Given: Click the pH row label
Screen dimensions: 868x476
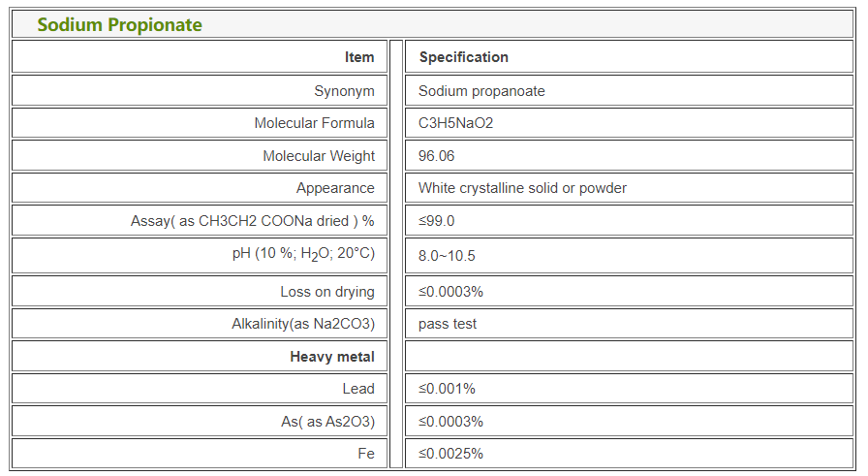Looking at the screenshot, I should 301,254.
